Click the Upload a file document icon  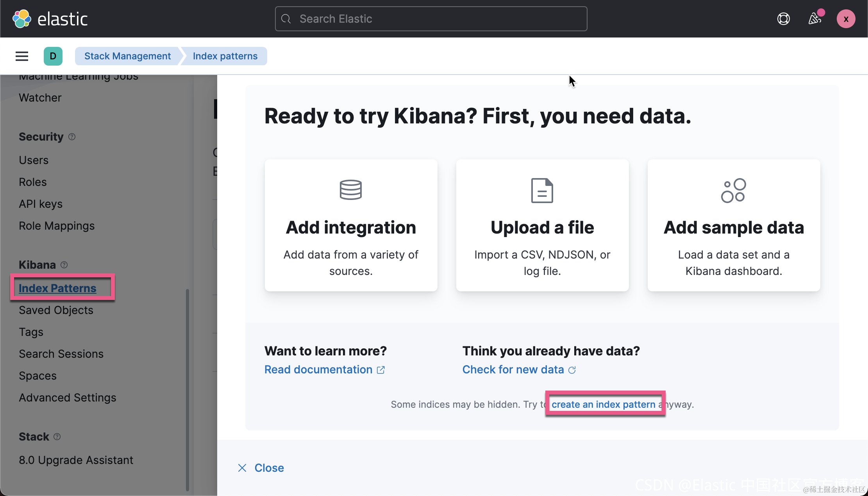point(542,191)
